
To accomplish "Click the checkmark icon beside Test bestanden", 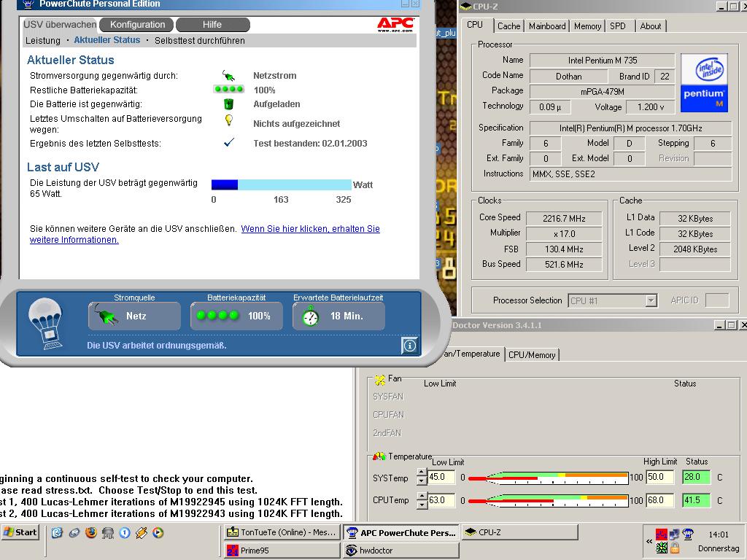I will 228,142.
